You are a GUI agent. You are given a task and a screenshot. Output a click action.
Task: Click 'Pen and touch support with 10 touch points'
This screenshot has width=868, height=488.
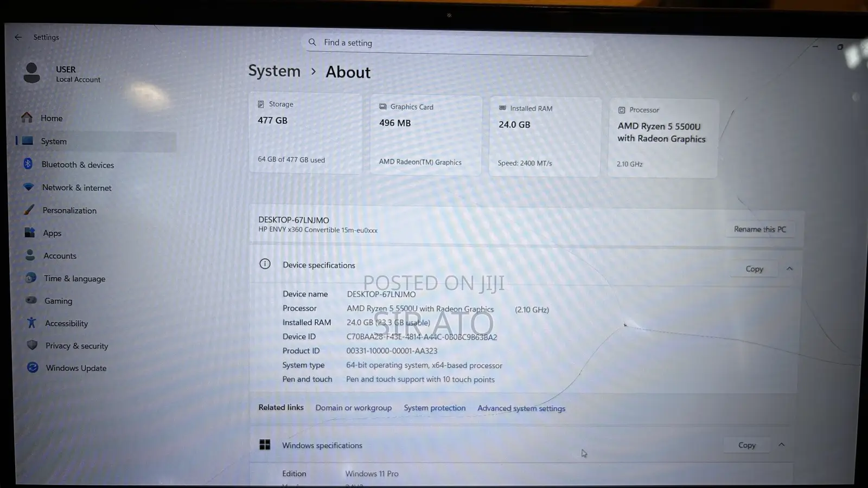(x=420, y=379)
